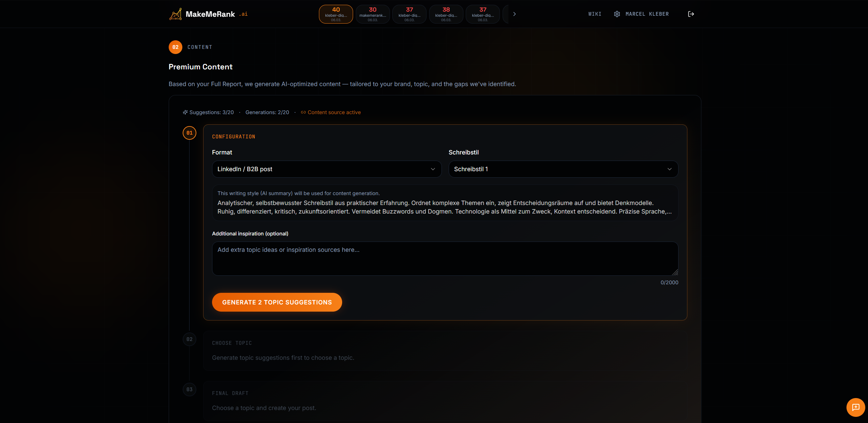The width and height of the screenshot is (868, 423).
Task: Focus the Additional inspiration text area
Action: pyautogui.click(x=445, y=259)
